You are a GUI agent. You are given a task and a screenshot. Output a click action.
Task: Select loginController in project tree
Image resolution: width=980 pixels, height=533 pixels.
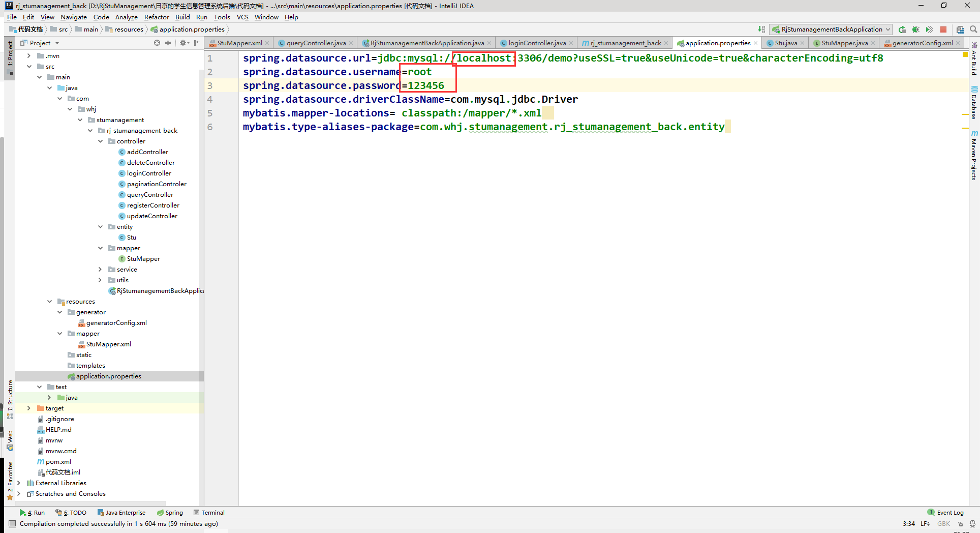tap(149, 173)
